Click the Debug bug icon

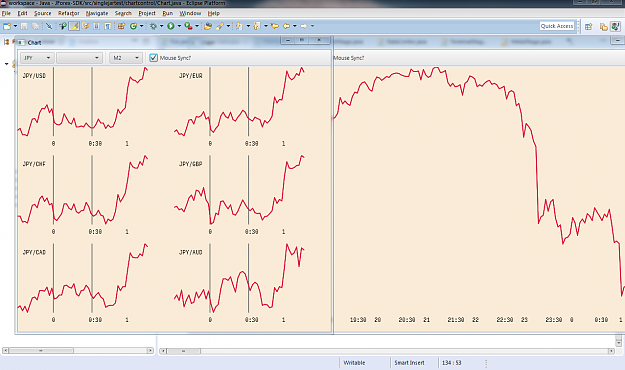coord(153,26)
